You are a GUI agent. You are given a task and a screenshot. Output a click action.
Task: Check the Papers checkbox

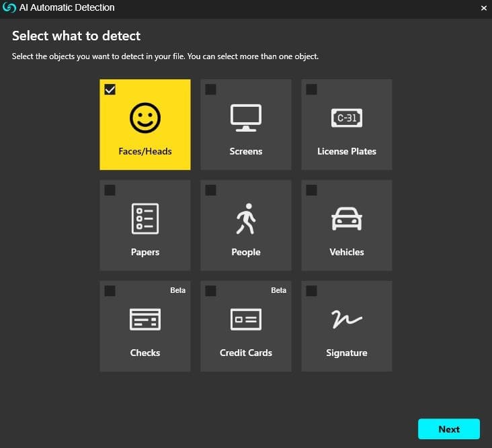(x=110, y=190)
